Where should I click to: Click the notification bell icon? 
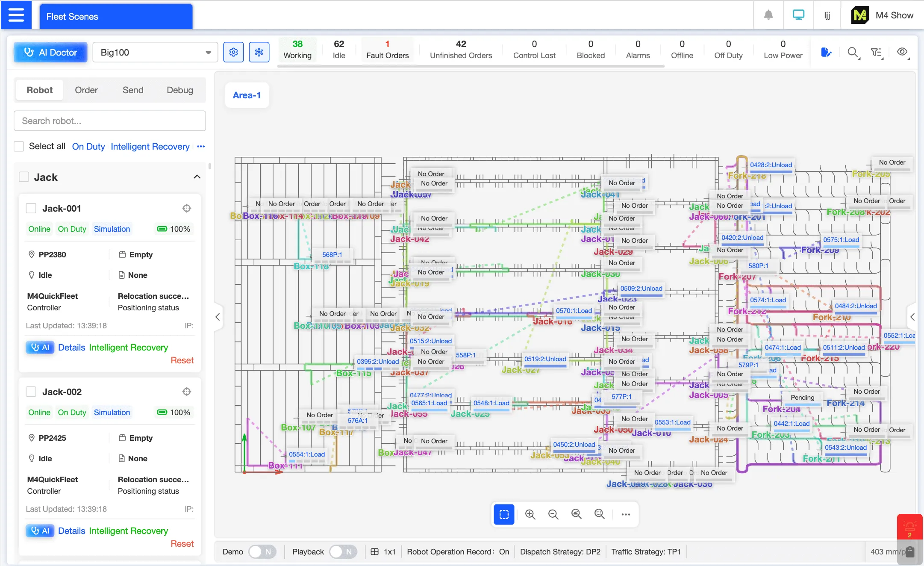pyautogui.click(x=768, y=15)
